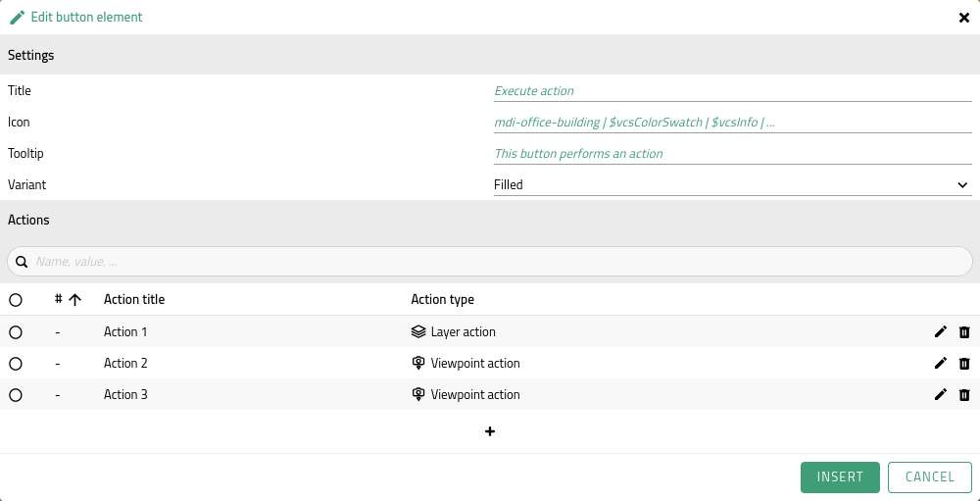The height and width of the screenshot is (501, 980).
Task: Select all actions via header radio circle
Action: (16, 300)
